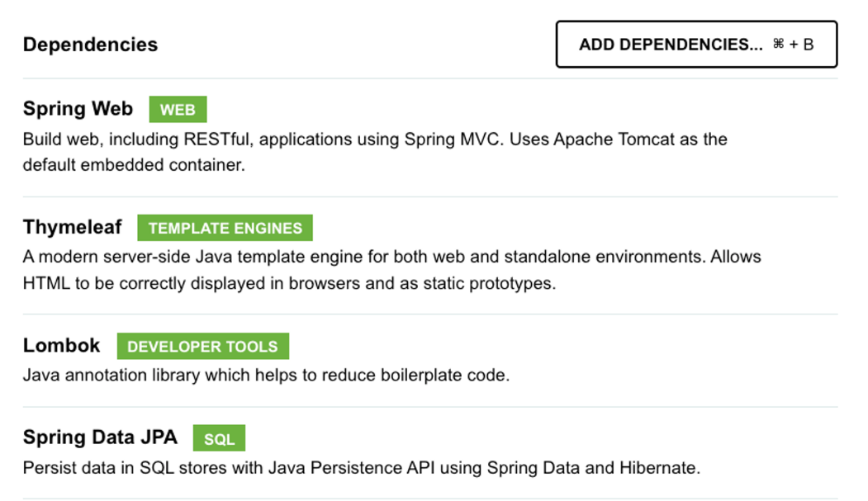Select the Spring Data JPA dependency title
This screenshot has width=868, height=501.
click(x=100, y=437)
